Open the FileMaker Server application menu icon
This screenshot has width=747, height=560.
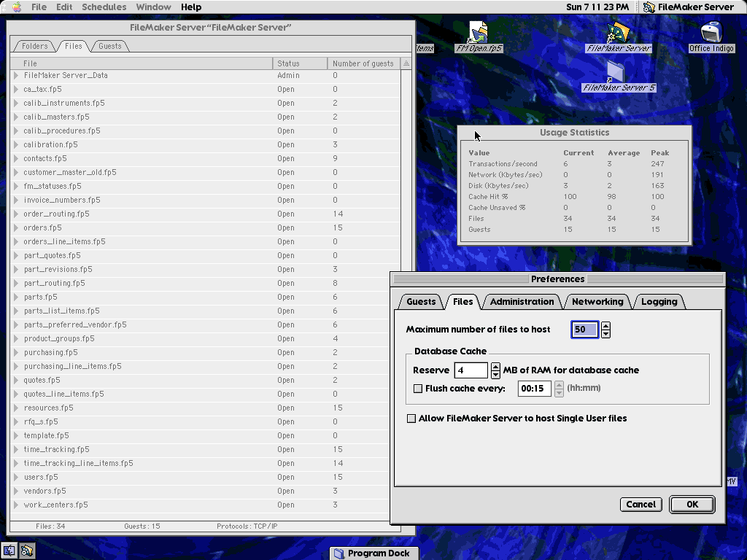click(x=649, y=7)
